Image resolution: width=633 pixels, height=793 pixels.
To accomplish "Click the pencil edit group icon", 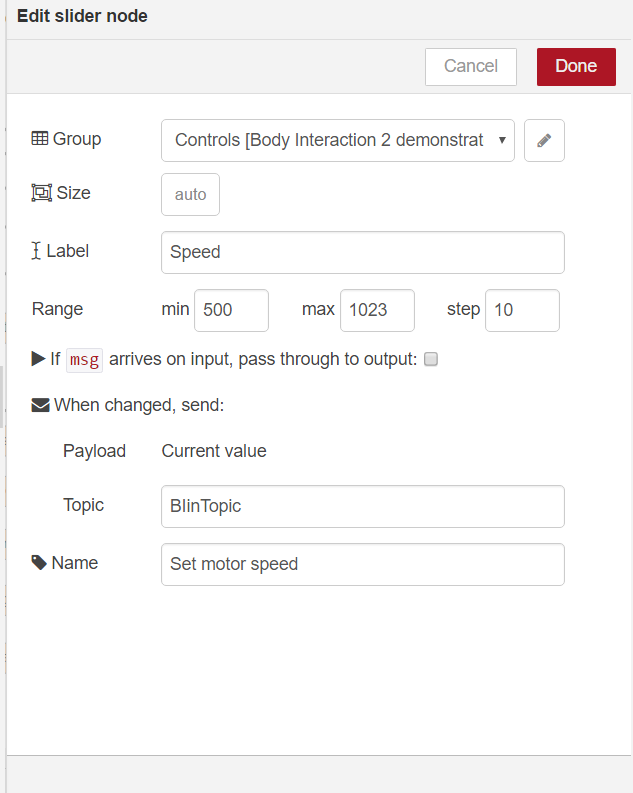I will click(544, 141).
